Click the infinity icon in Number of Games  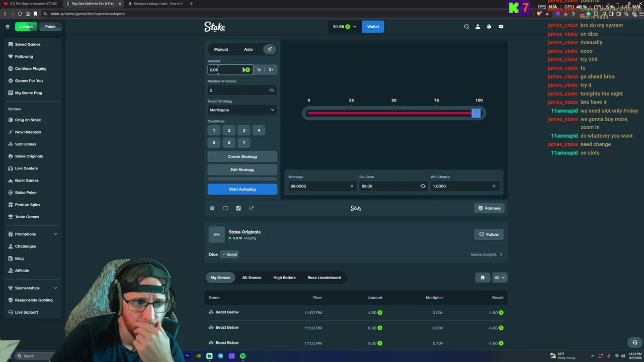click(x=272, y=90)
